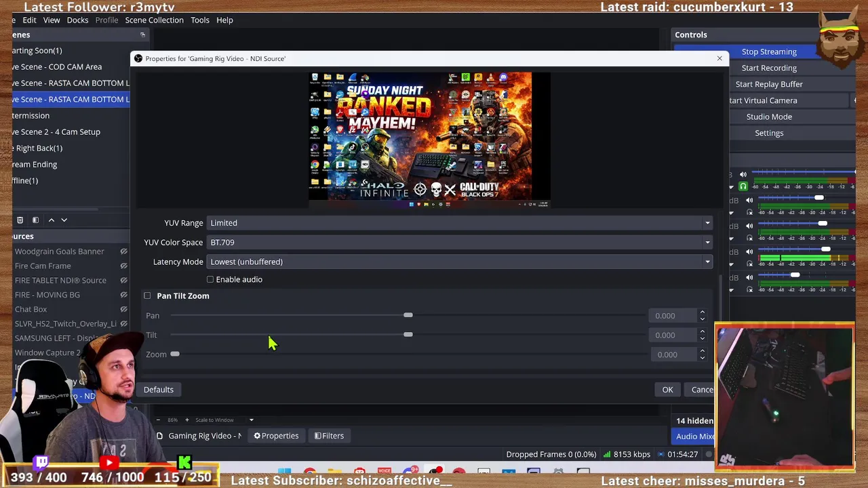Select COD CAM Area scene
Viewport: 868px width, 488px height.
[71, 66]
